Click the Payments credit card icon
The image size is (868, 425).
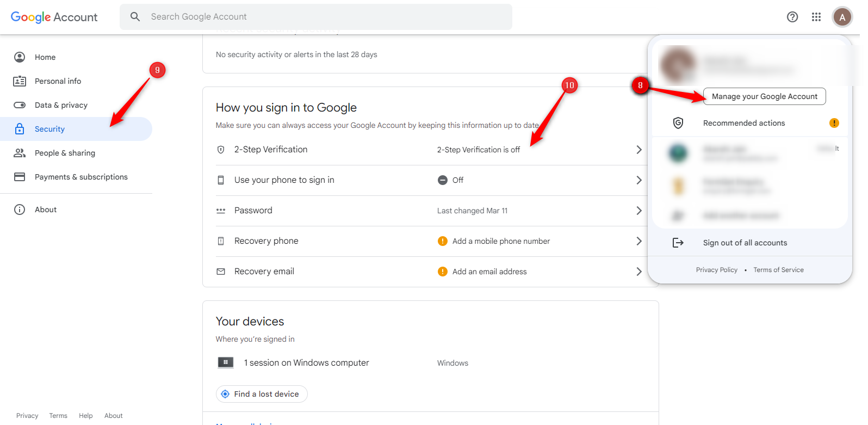[x=20, y=177]
